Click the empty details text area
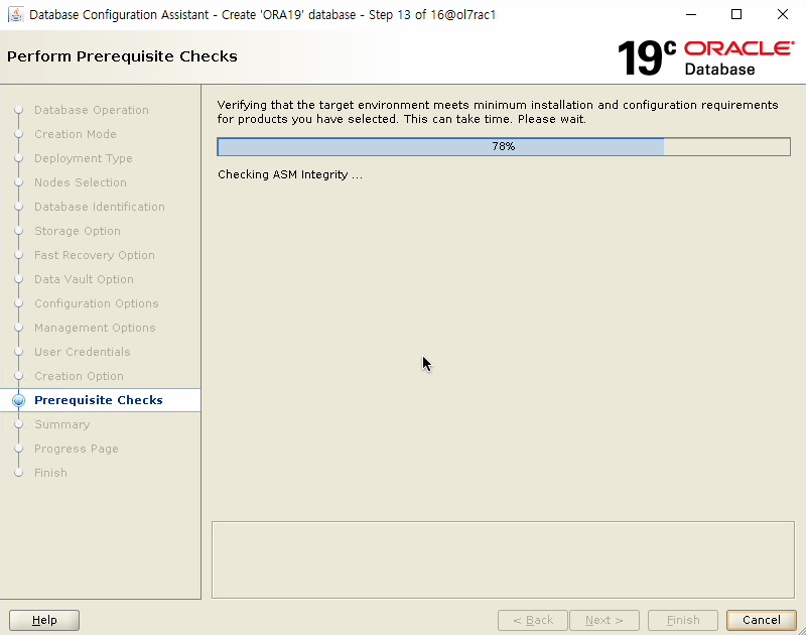 click(503, 560)
